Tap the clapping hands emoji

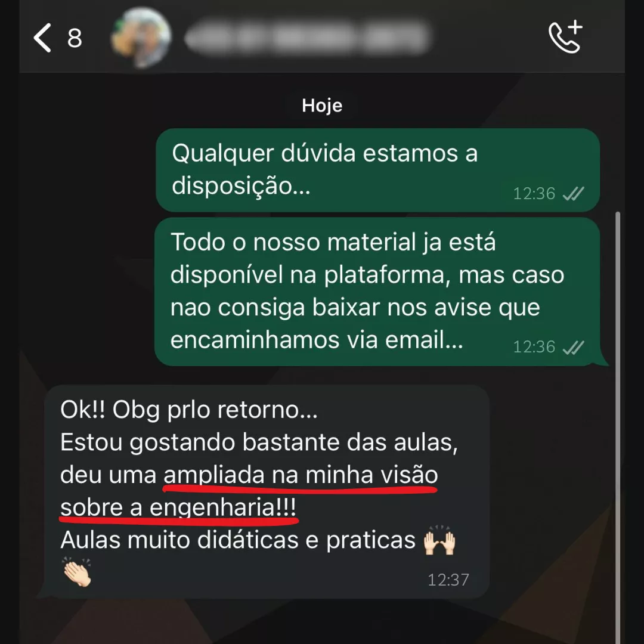[76, 572]
